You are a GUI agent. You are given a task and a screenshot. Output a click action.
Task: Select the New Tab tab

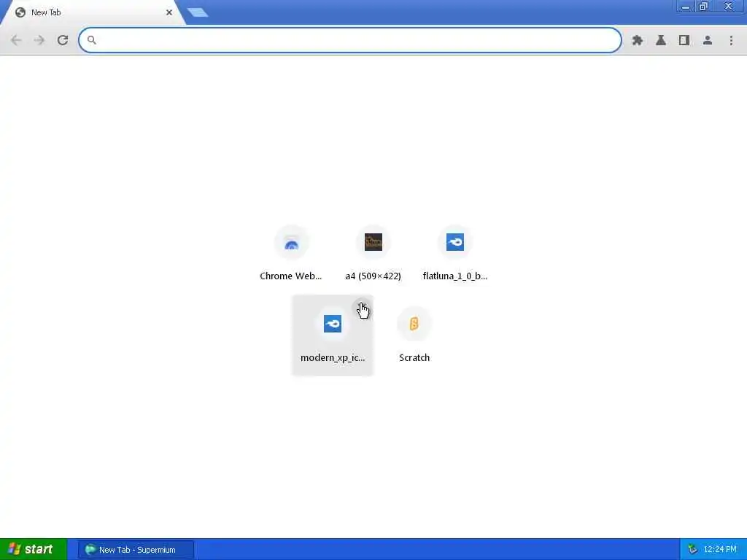93,12
